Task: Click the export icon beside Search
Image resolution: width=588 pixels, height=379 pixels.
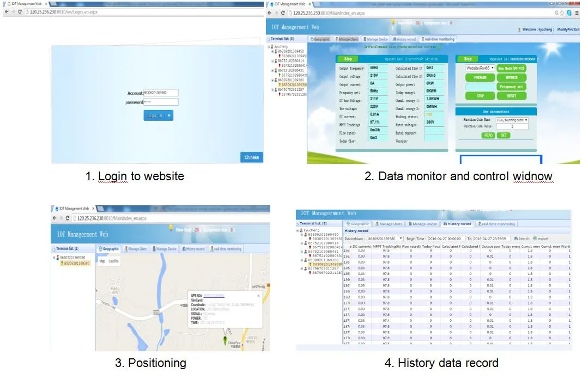Action: [535, 239]
